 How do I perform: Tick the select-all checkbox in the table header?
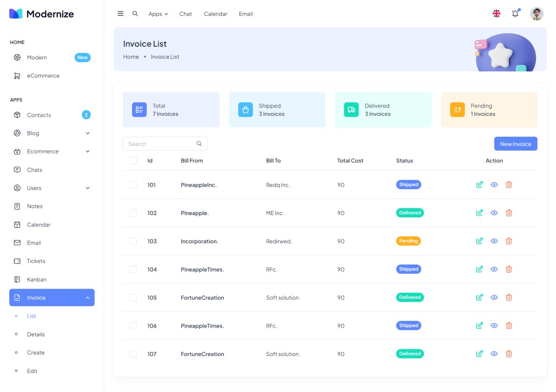point(133,160)
